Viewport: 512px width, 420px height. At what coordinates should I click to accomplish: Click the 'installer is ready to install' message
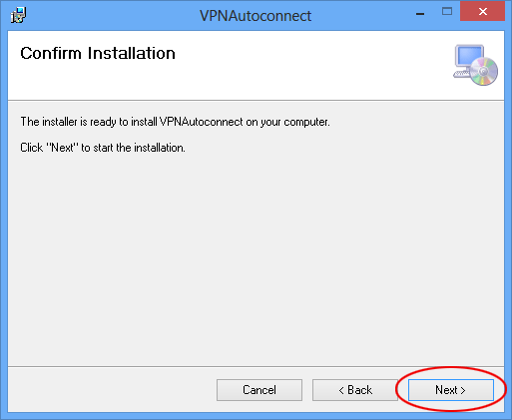[x=175, y=122]
